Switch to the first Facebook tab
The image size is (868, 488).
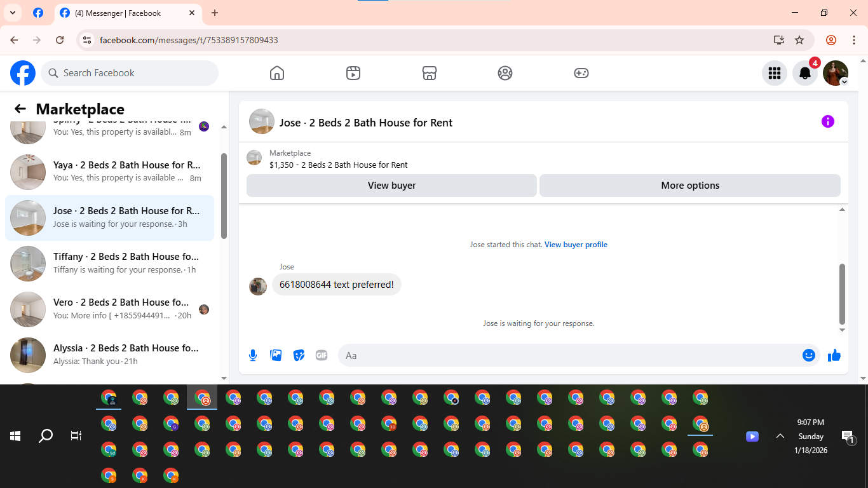[38, 13]
